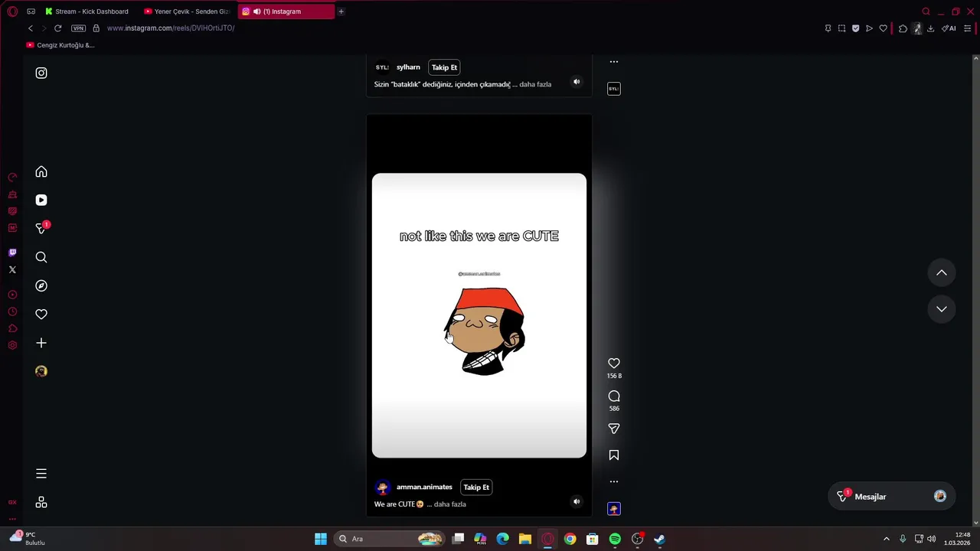980x551 pixels.
Task: Create a new post with plus icon
Action: coord(41,343)
